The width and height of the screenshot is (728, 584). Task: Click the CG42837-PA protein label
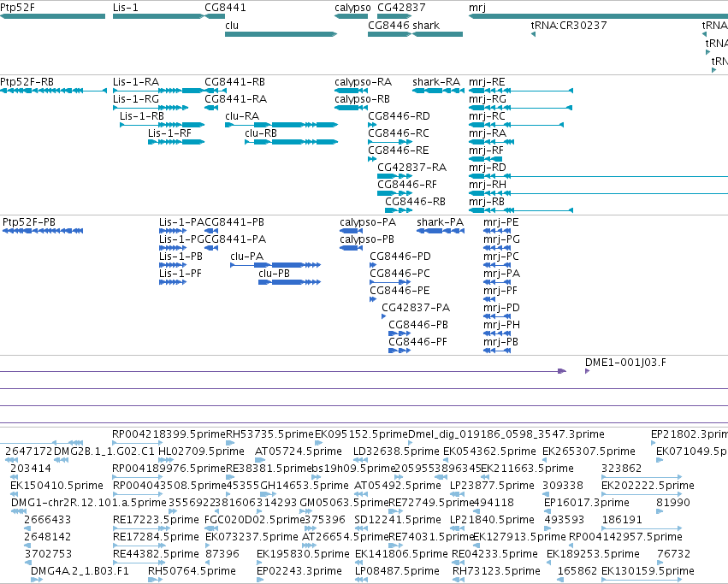coord(416,307)
